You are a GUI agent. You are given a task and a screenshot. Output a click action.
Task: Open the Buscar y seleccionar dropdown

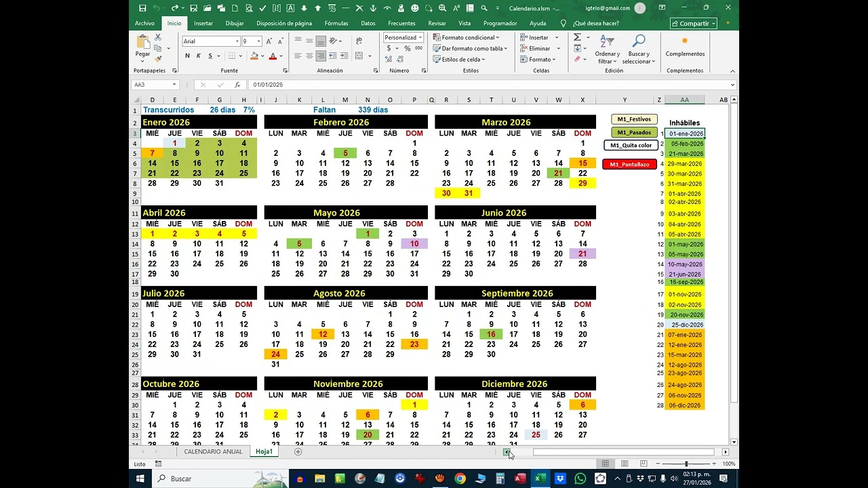point(639,48)
